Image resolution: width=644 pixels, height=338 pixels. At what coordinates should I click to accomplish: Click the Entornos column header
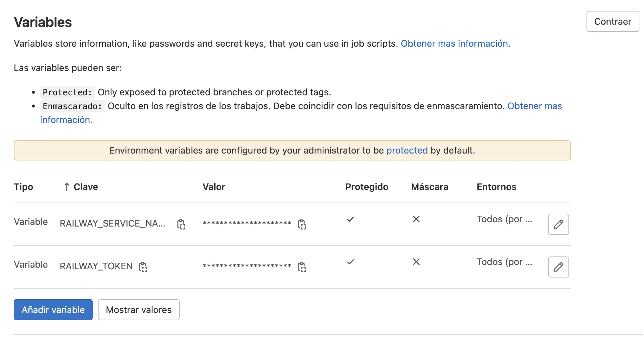click(496, 187)
